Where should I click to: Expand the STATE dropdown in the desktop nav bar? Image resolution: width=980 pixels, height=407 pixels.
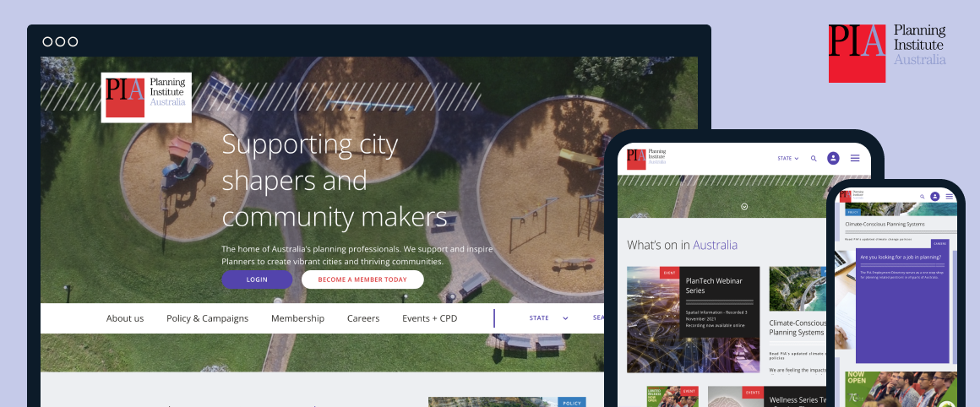[549, 318]
